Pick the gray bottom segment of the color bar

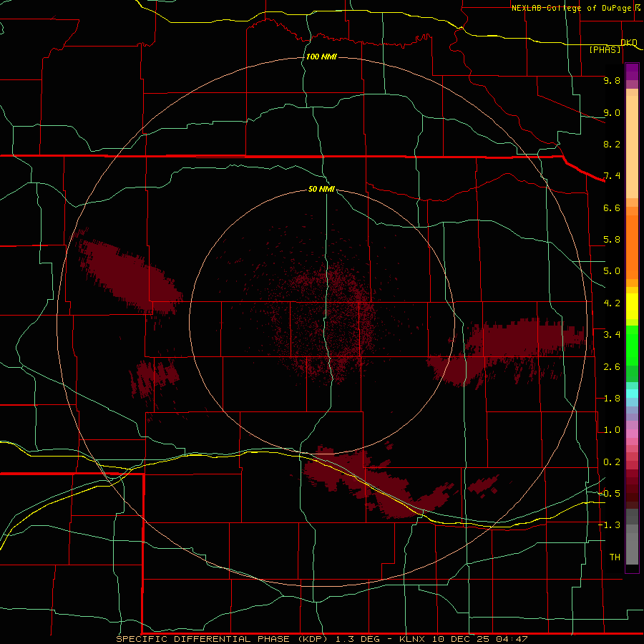(x=632, y=550)
